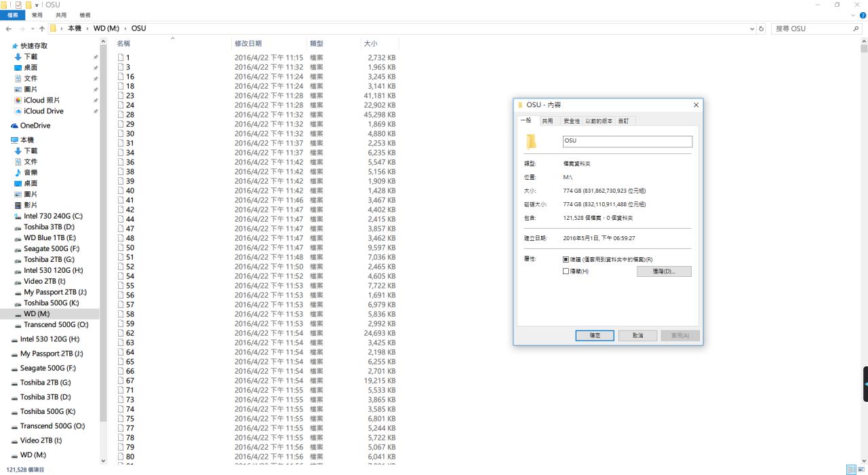
Task: Select the iCloud Drive quick access item
Action: pos(43,111)
